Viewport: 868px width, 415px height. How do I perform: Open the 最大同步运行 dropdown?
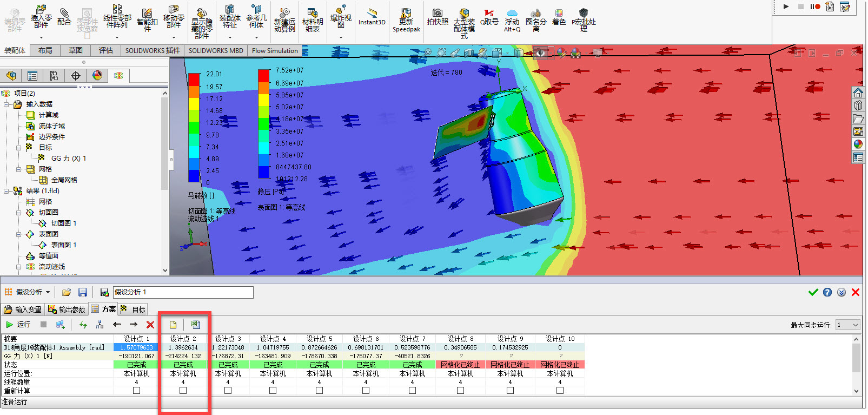tap(847, 325)
